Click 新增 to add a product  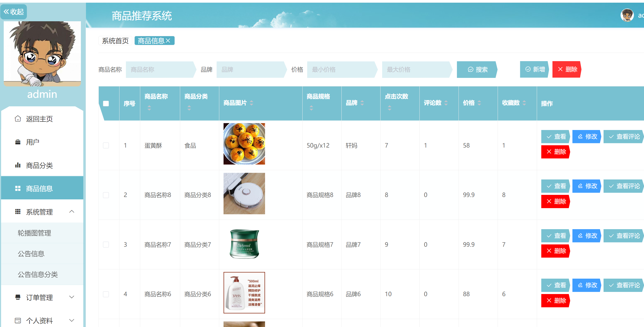point(534,69)
